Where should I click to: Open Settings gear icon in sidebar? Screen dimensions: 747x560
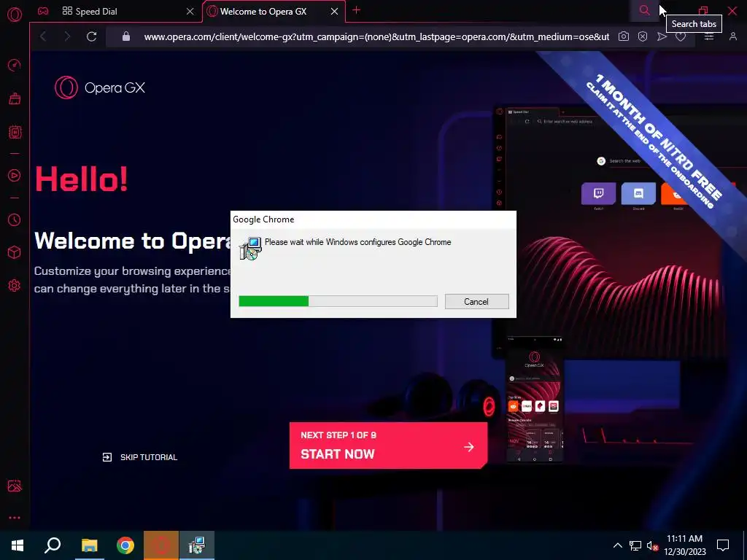click(15, 285)
